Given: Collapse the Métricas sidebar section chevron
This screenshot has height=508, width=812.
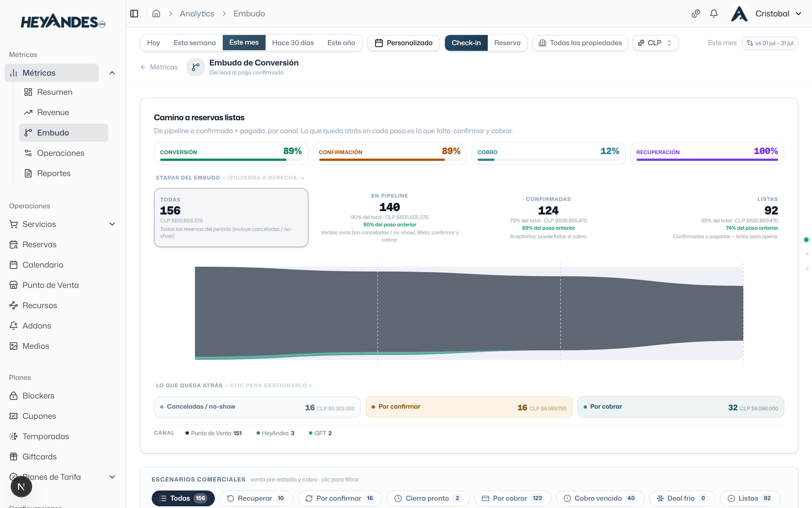Looking at the screenshot, I should click(112, 73).
